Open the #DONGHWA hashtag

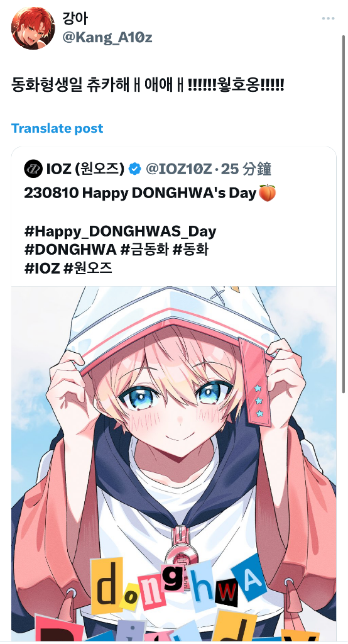tap(70, 249)
